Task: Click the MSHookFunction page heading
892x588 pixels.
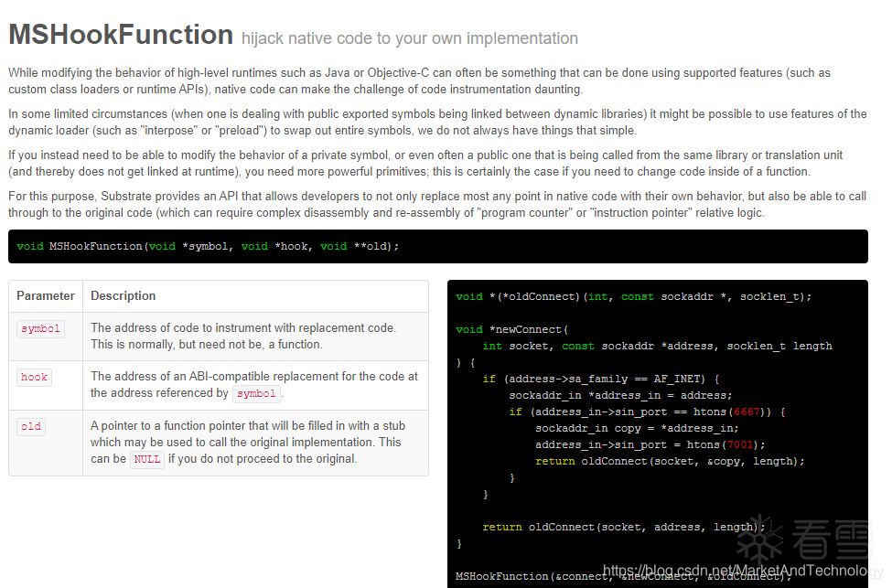Action: pyautogui.click(x=121, y=35)
